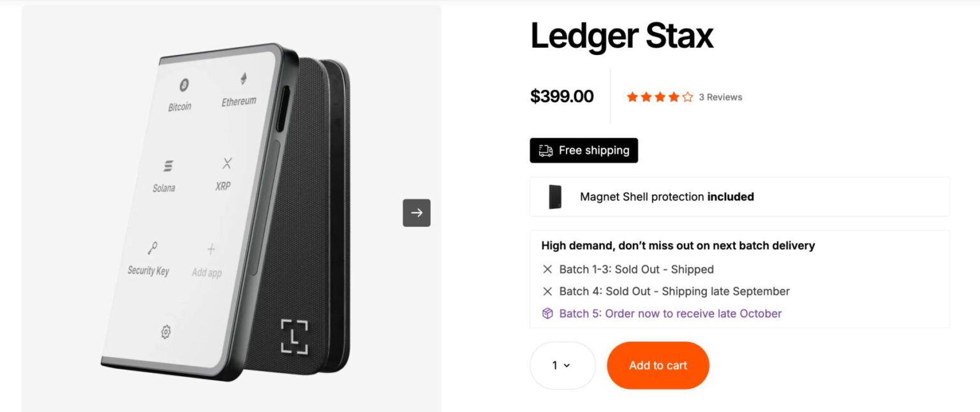This screenshot has width=980, height=412.
Task: Advance the image carousel with the right arrow
Action: pos(416,213)
